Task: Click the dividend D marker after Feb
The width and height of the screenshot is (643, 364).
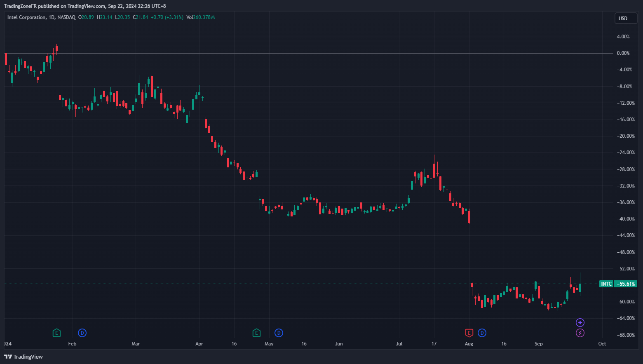Action: click(x=82, y=333)
